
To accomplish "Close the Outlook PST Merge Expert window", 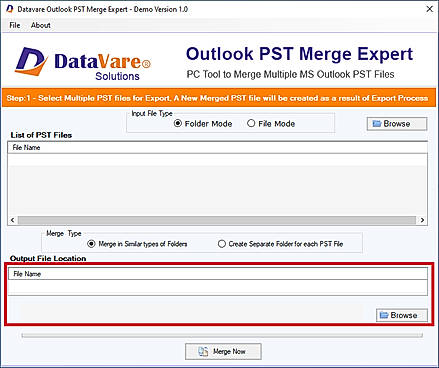I will point(430,9).
